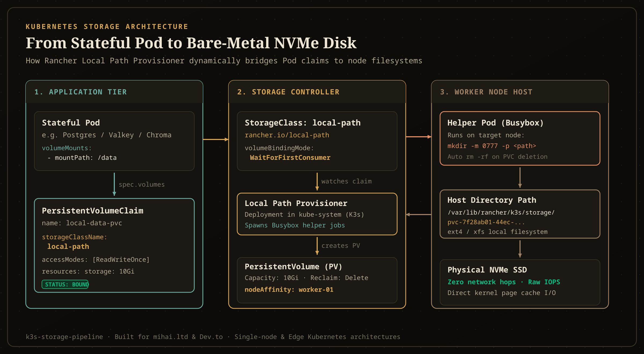The width and height of the screenshot is (644, 354).
Task: Select the WaitForFirstConsumer value
Action: point(290,157)
